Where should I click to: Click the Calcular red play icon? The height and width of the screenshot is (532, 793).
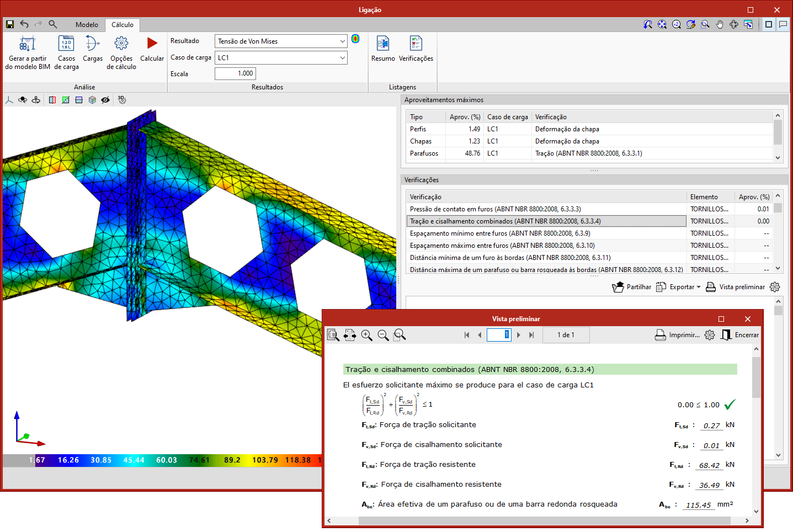click(152, 44)
